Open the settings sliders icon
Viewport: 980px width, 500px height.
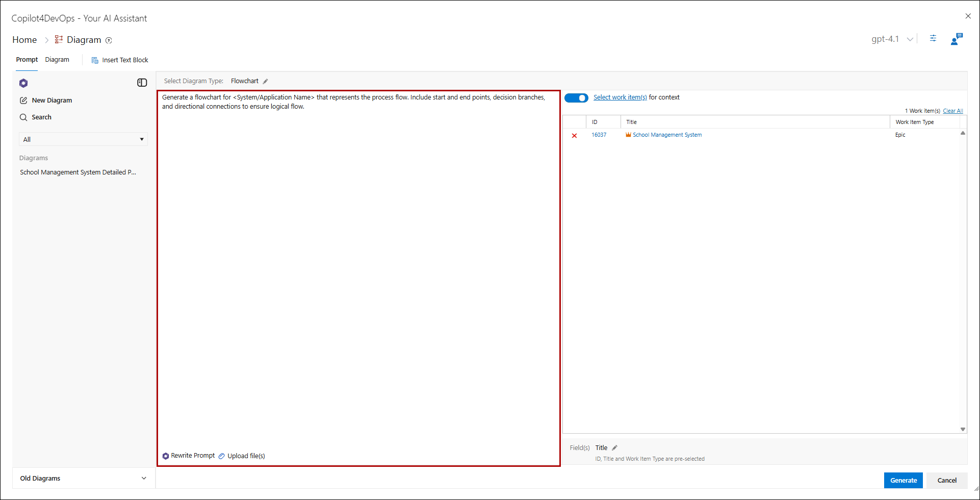click(x=933, y=39)
